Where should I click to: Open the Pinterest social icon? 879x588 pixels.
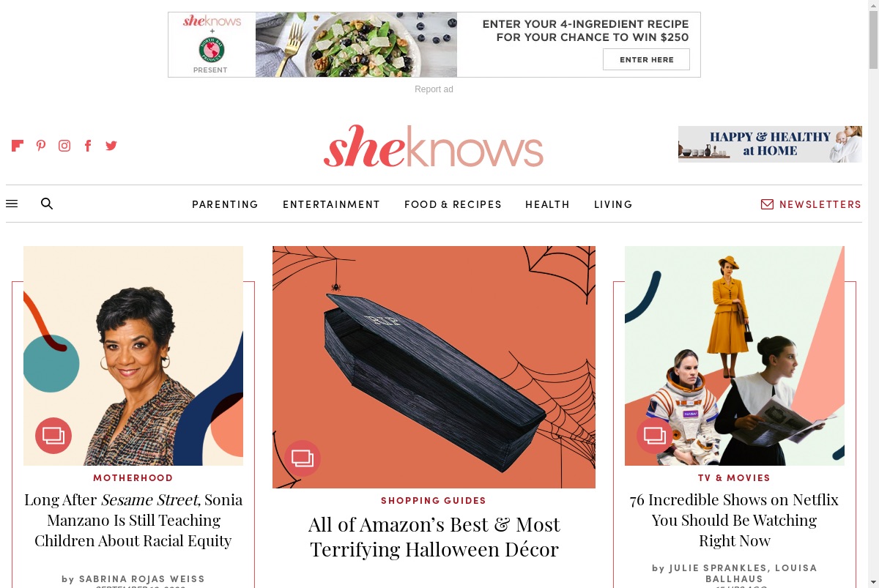point(41,146)
